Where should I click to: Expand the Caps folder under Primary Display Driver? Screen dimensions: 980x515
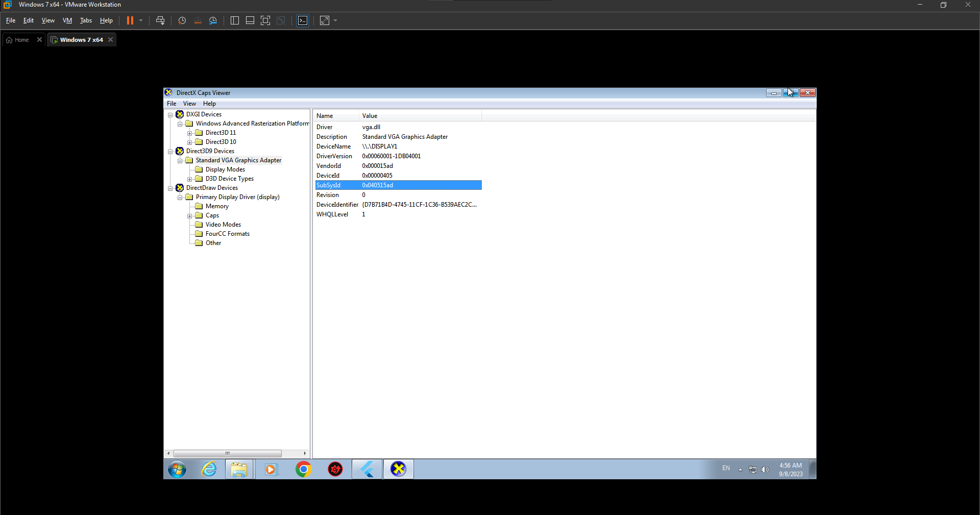tap(189, 215)
